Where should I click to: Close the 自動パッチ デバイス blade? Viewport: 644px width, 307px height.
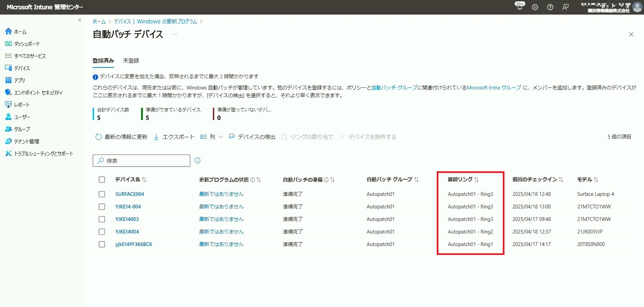(631, 34)
